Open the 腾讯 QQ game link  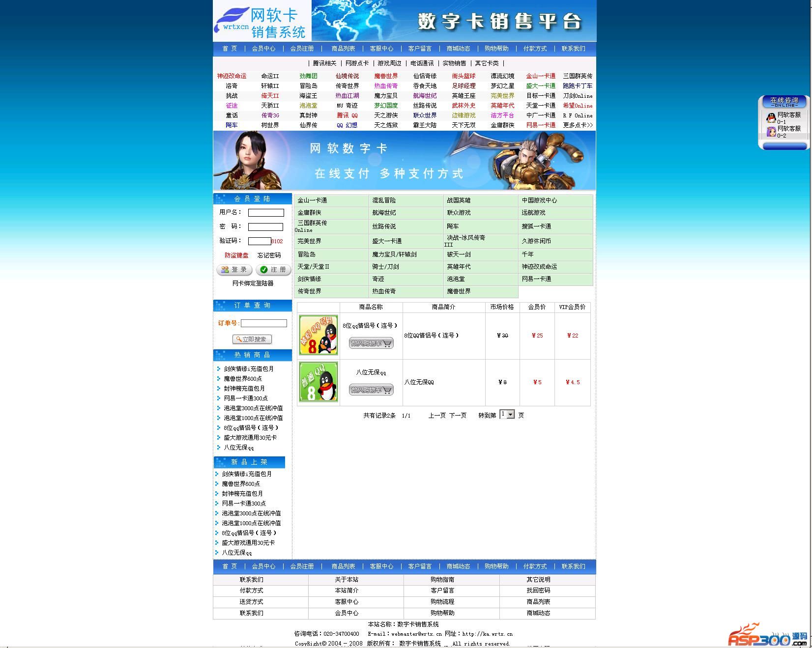347,115
